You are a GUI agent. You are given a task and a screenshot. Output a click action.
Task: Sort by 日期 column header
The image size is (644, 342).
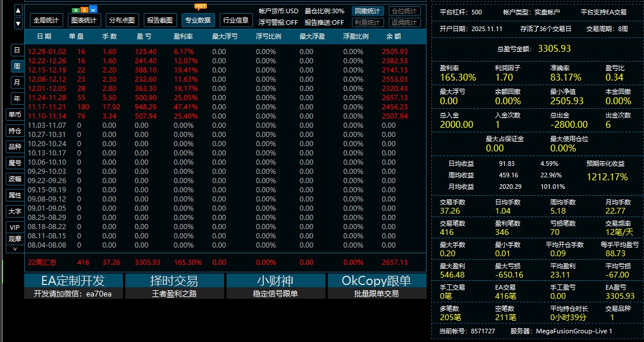(x=44, y=36)
